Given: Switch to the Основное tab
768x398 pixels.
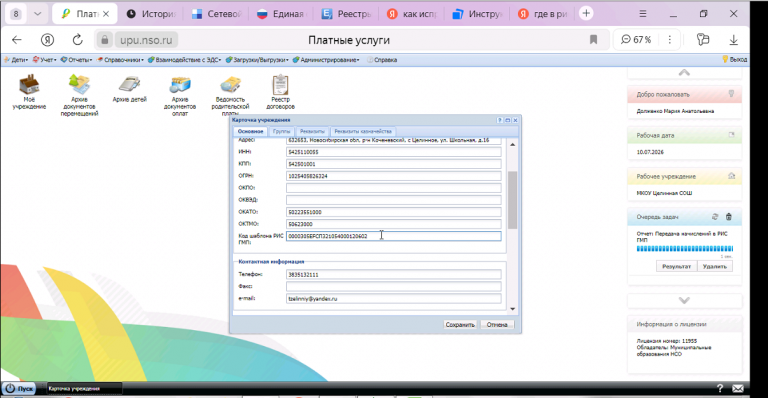Looking at the screenshot, I should pos(250,131).
